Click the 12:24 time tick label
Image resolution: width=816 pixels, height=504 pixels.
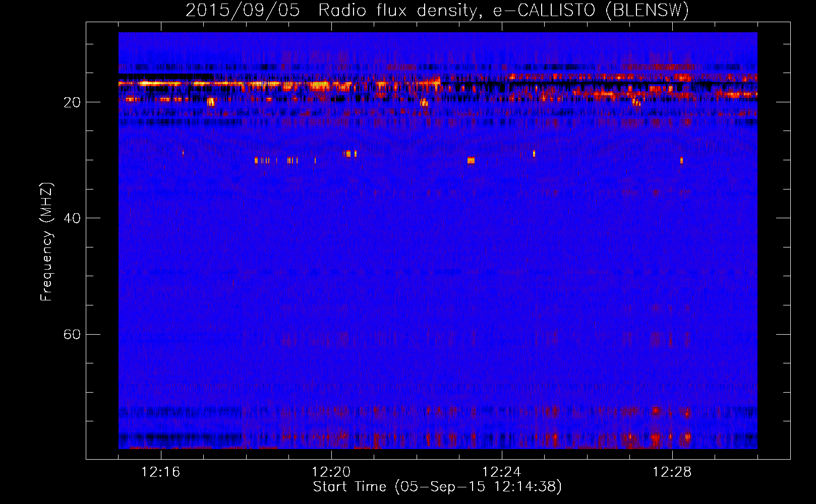point(502,472)
